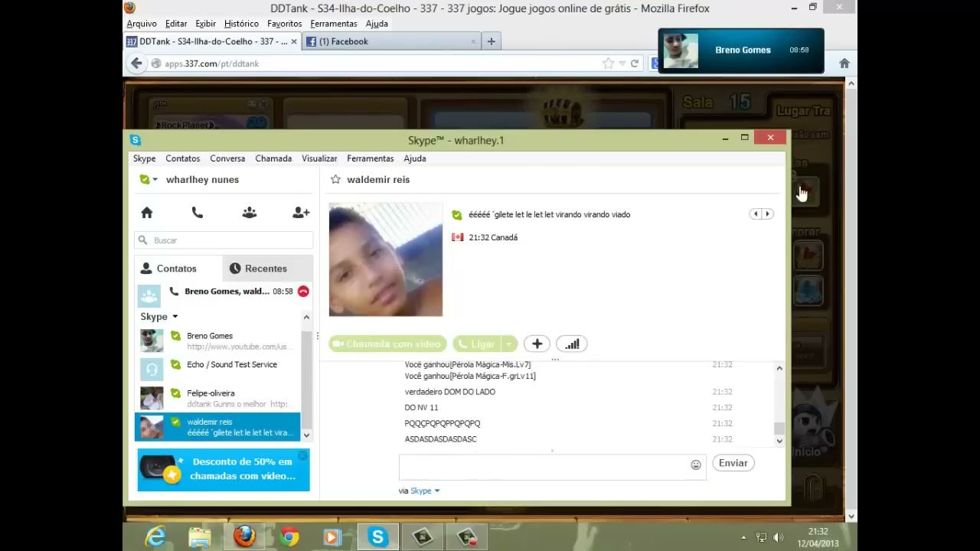980x551 pixels.
Task: Open the Chamada menu
Action: [273, 158]
